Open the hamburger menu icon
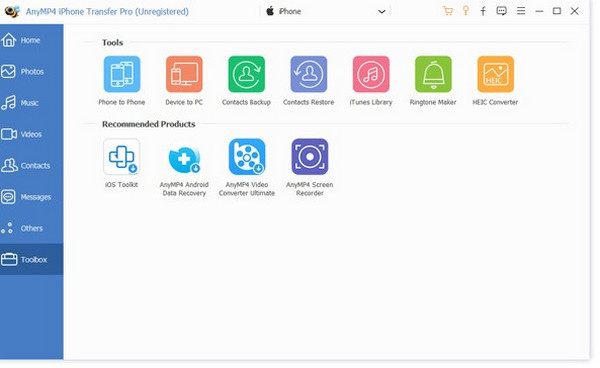600x368 pixels. pyautogui.click(x=521, y=11)
